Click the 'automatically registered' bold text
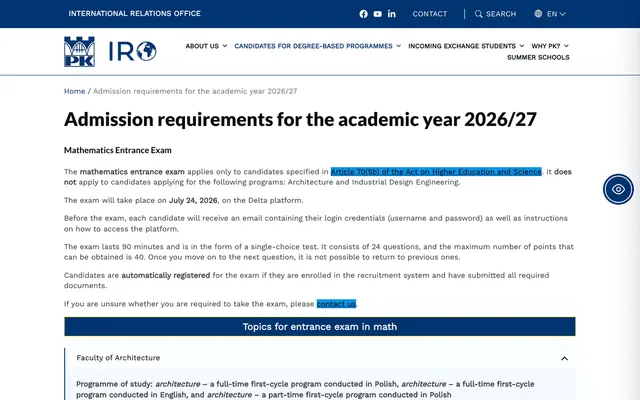This screenshot has width=640, height=400. tap(166, 276)
